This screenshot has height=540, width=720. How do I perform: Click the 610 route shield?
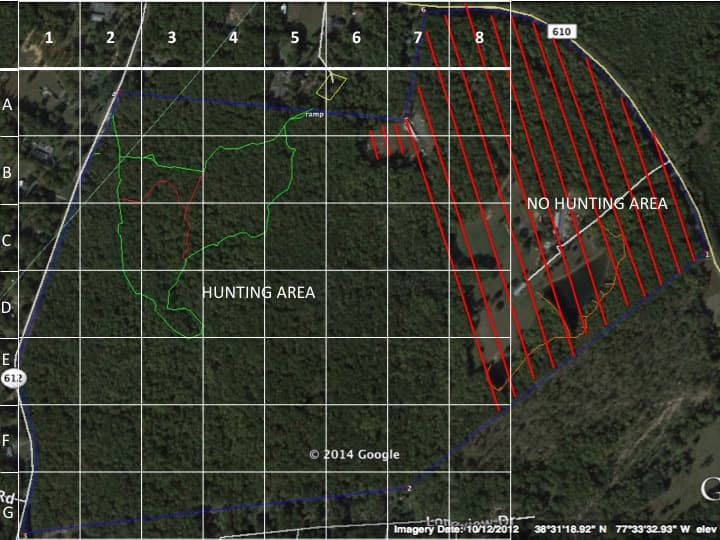(x=562, y=32)
